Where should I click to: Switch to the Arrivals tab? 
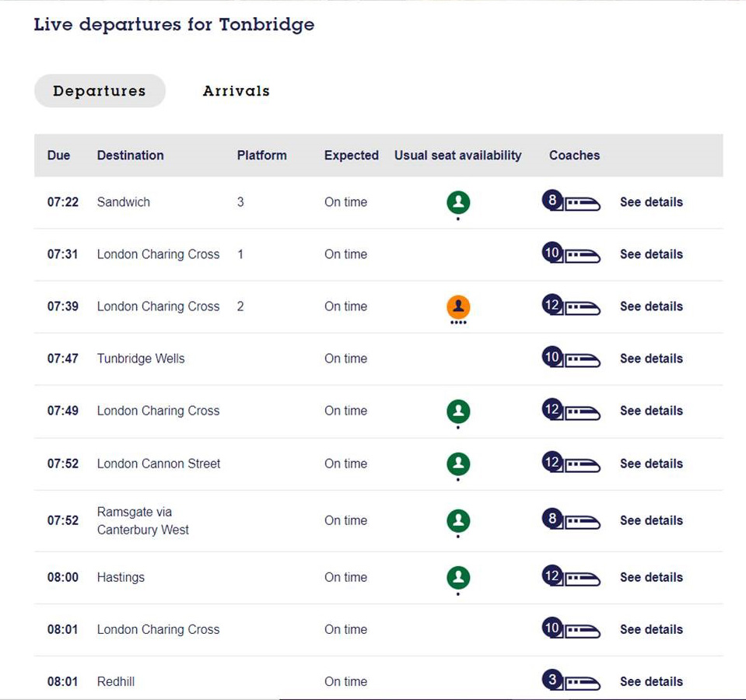[236, 91]
